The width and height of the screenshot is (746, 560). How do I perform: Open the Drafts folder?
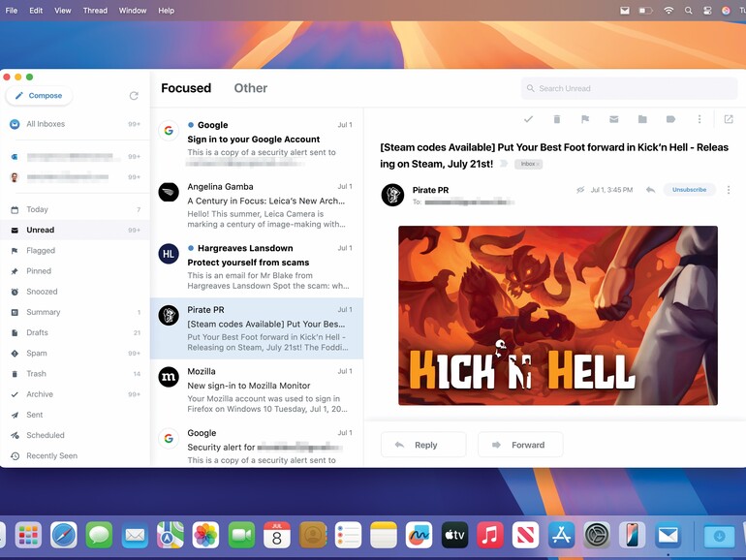click(x=75, y=332)
